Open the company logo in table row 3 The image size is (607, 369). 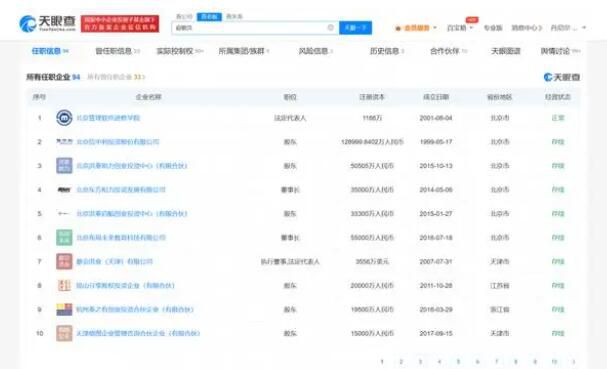click(64, 166)
